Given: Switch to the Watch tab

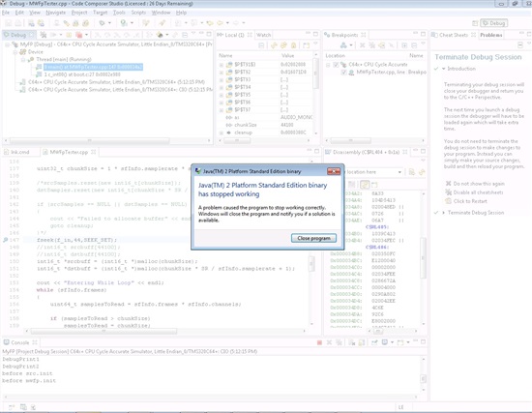Looking at the screenshot, I should click(x=264, y=35).
